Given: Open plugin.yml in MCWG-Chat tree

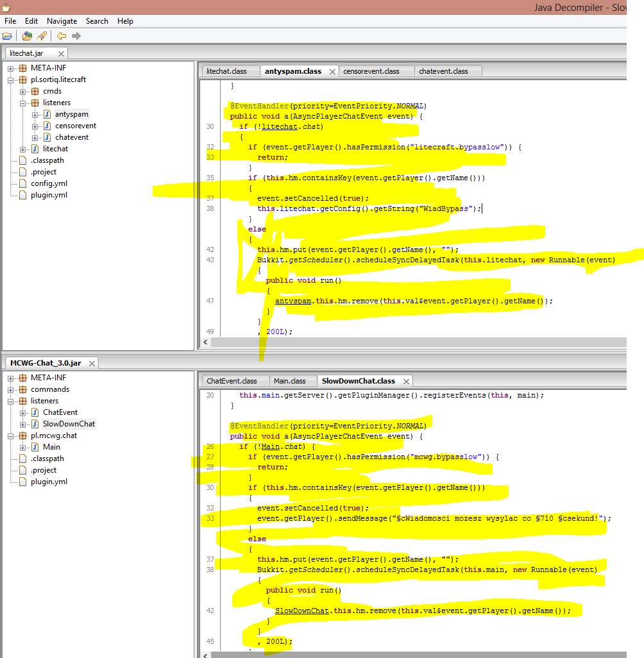Looking at the screenshot, I should (49, 482).
